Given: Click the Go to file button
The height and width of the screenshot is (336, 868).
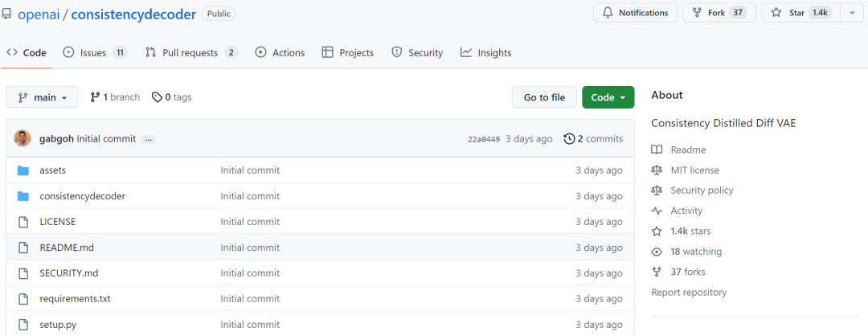Looking at the screenshot, I should (x=544, y=97).
